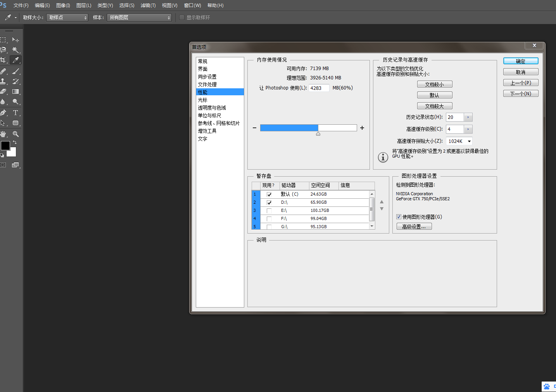The width and height of the screenshot is (556, 392).
Task: Expand the history states value 20 arrow
Action: coord(468,117)
